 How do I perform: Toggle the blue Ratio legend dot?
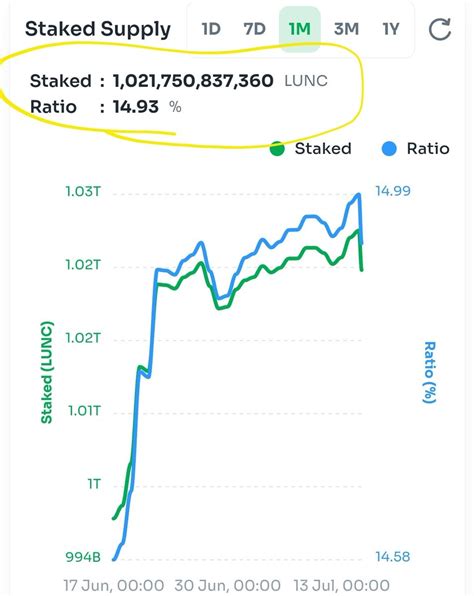pos(389,148)
